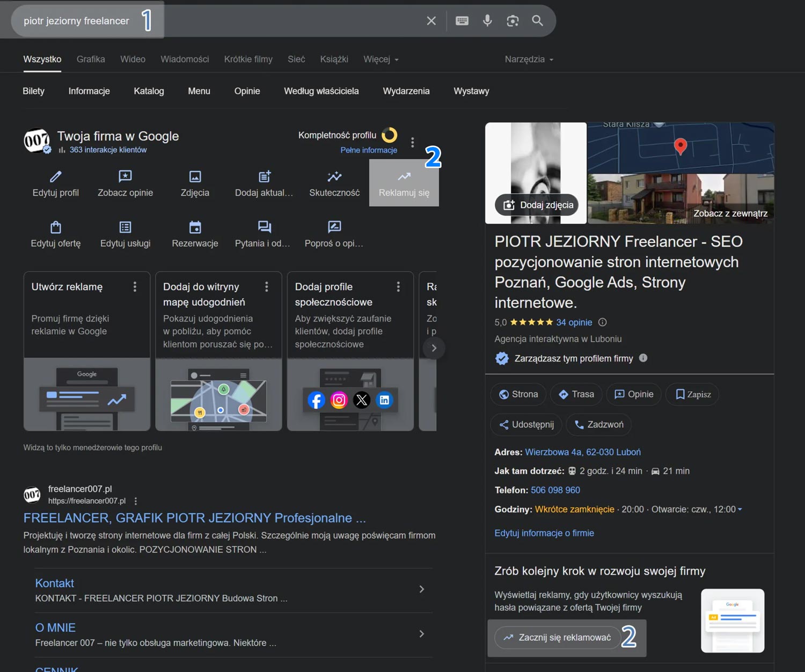Click the Edytuj usługi list icon
805x672 pixels.
(125, 227)
